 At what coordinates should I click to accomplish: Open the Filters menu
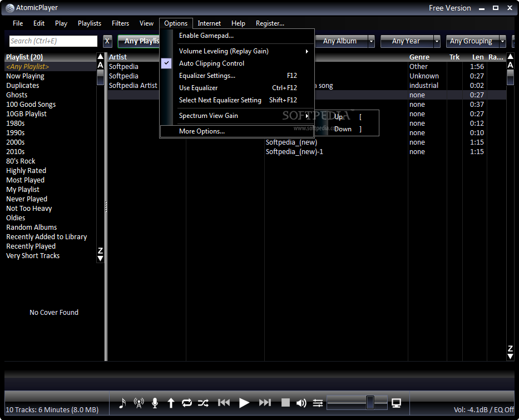click(x=121, y=23)
